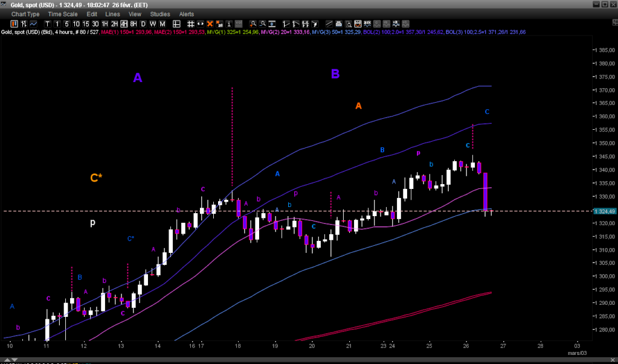Viewport: 618px width, 364px height.
Task: Select the 30-minute timeframe button
Action: 95,24
